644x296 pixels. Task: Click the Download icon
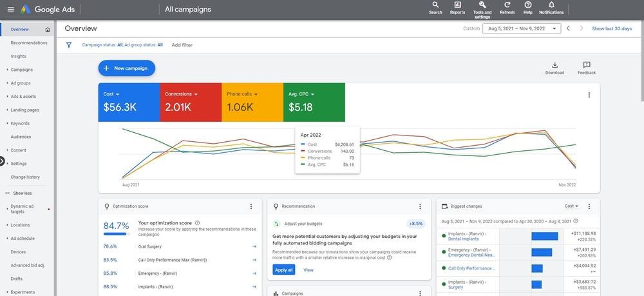[554, 68]
